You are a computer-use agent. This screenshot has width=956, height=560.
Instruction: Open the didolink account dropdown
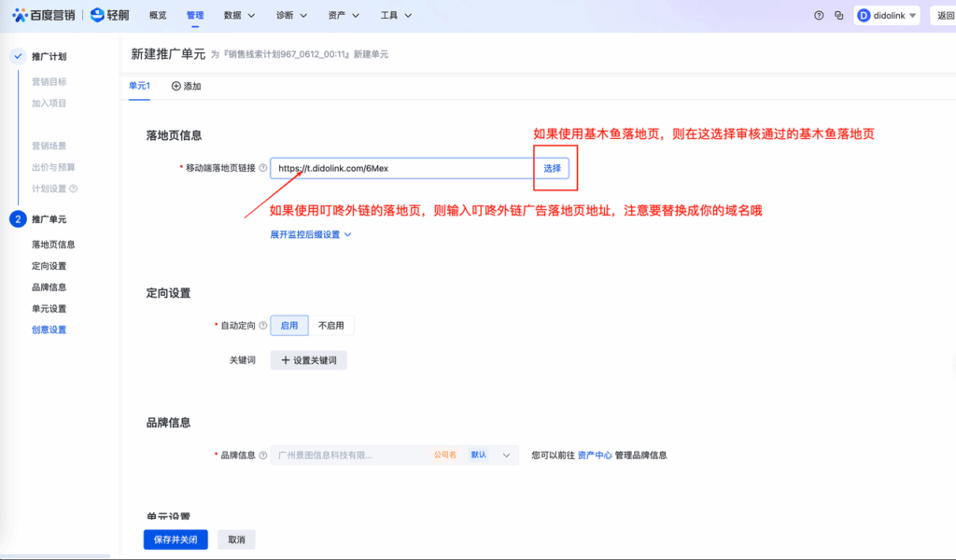pyautogui.click(x=887, y=16)
